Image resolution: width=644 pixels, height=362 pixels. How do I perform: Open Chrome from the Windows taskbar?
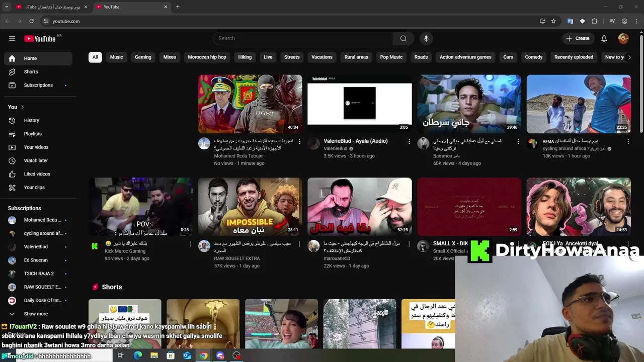[x=203, y=355]
